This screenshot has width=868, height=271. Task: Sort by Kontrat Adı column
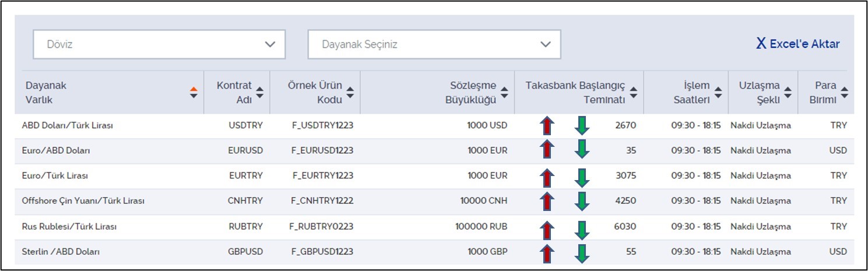coord(260,92)
